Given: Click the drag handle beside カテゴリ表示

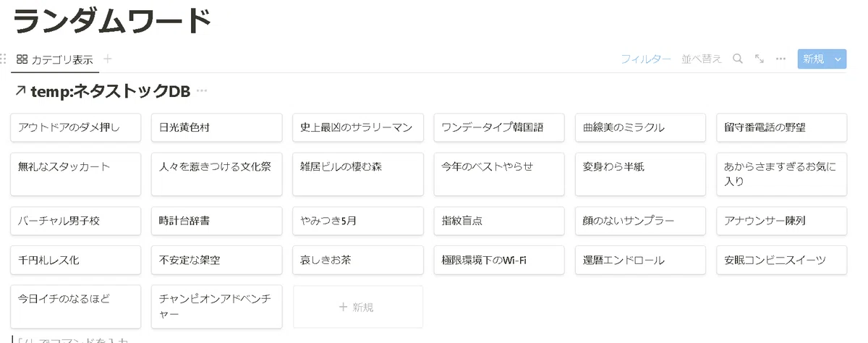Looking at the screenshot, I should 4,59.
